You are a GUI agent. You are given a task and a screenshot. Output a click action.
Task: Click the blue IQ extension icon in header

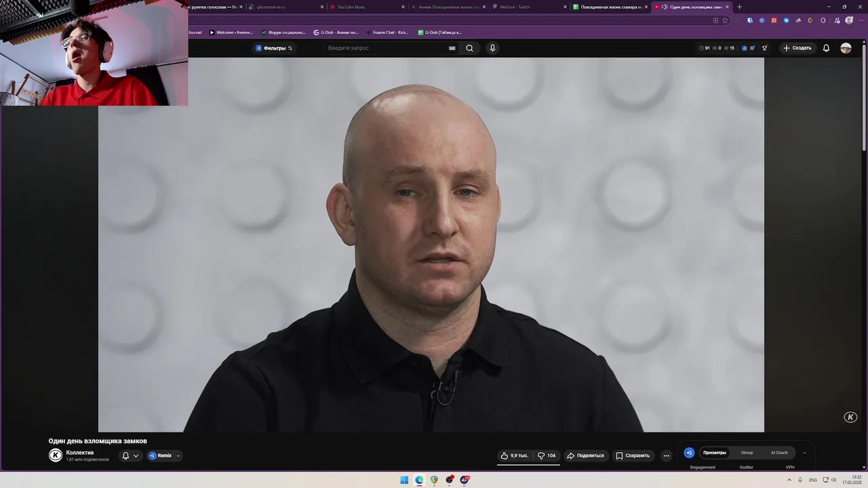[x=745, y=48]
